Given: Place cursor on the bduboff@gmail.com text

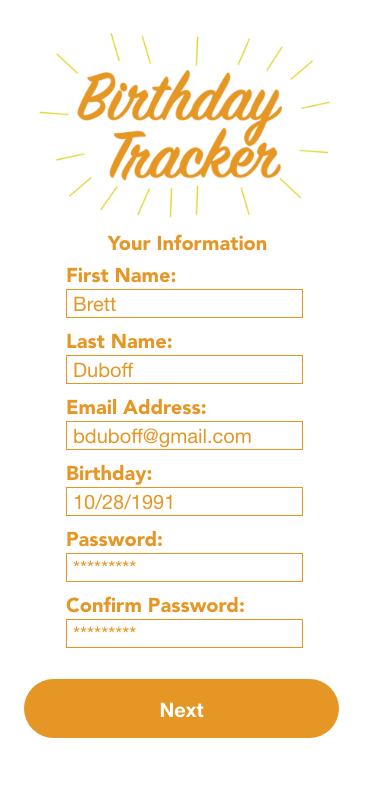Looking at the screenshot, I should [162, 437].
